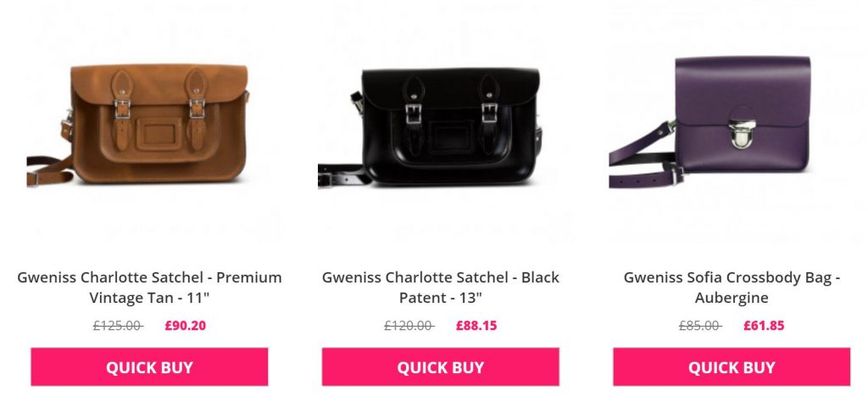Open the Premium Vintage Tan satchel title link
The image size is (868, 408).
point(149,288)
